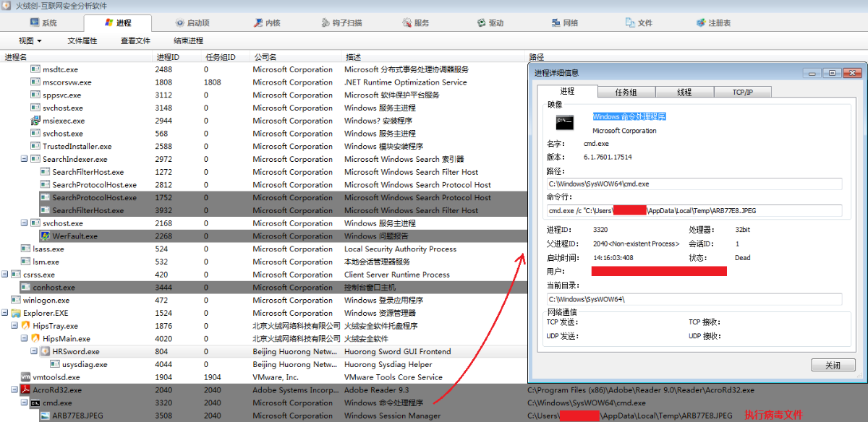The height and width of the screenshot is (422, 868).
Task: Click 'VMware Tools Core Service' description cell
Action: [393, 377]
